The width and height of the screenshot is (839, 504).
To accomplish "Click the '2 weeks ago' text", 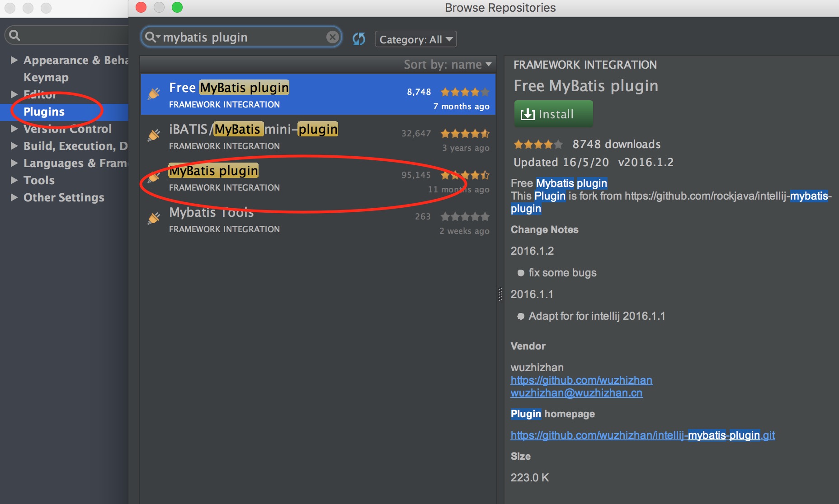I will 464,231.
